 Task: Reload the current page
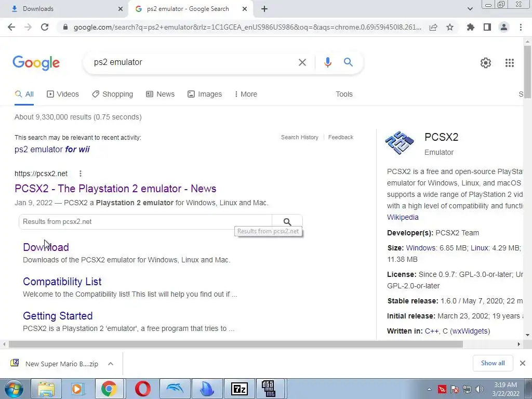45,27
